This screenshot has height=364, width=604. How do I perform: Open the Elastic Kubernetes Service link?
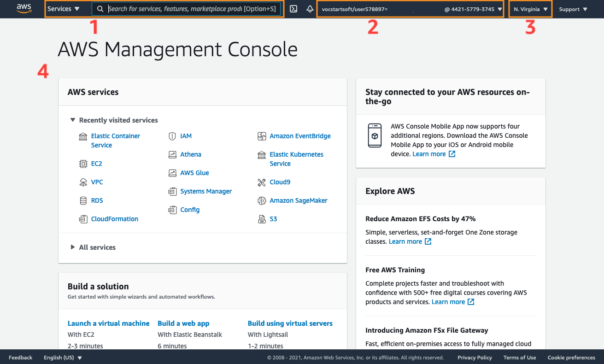pyautogui.click(x=297, y=159)
